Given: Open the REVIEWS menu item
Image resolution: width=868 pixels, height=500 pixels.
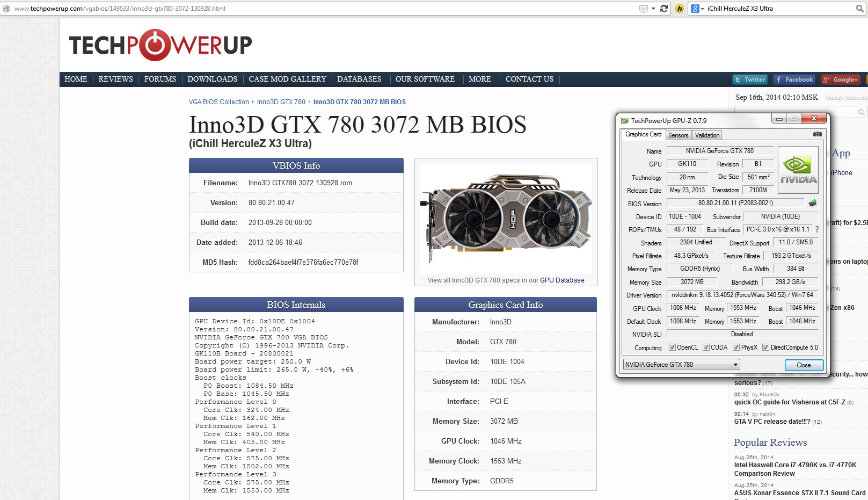Looking at the screenshot, I should 115,79.
